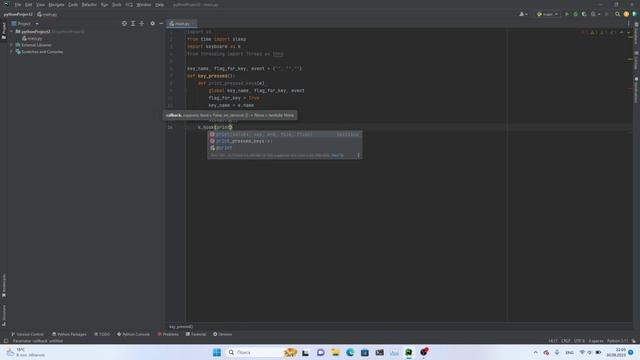Screen dimensions: 640x360
Task: Collapse the pythonProject2 root folder
Action: coord(11,31)
